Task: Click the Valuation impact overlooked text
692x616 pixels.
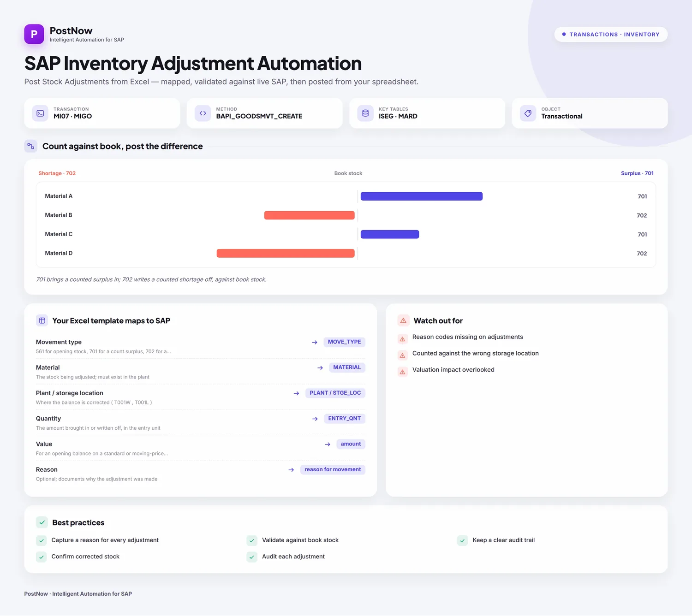Action: click(453, 370)
